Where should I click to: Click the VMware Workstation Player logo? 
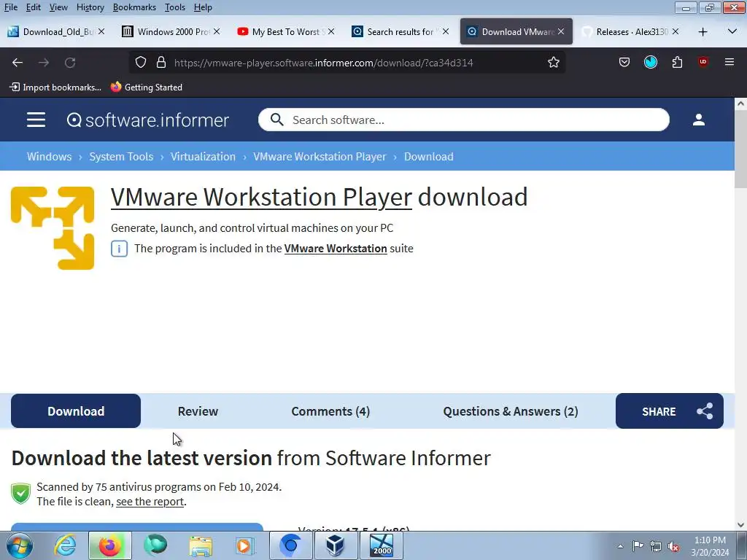tap(53, 228)
